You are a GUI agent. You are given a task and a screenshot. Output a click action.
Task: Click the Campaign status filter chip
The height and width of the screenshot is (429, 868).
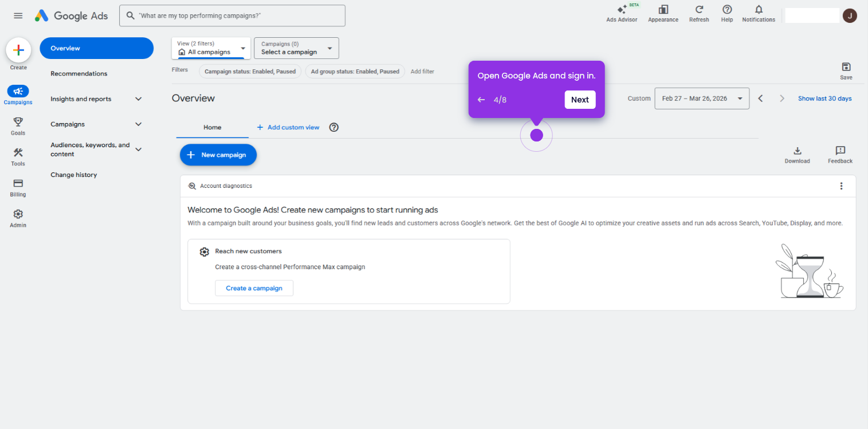tap(250, 72)
